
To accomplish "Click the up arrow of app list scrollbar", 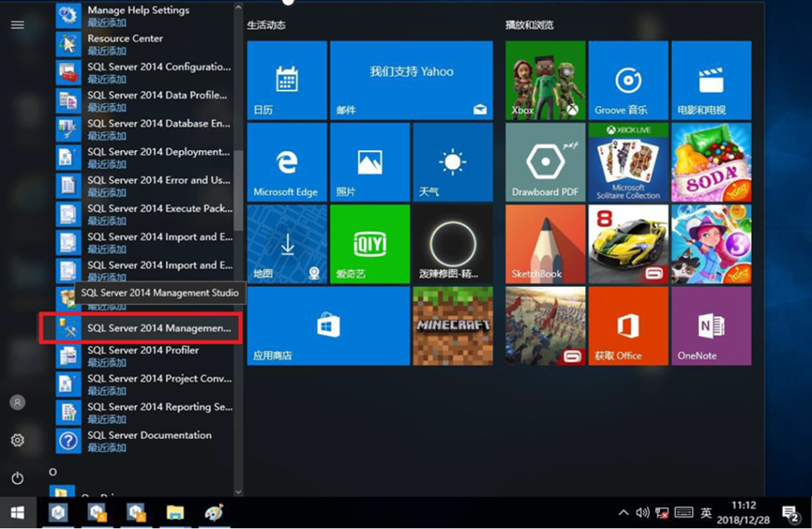I will point(238,8).
